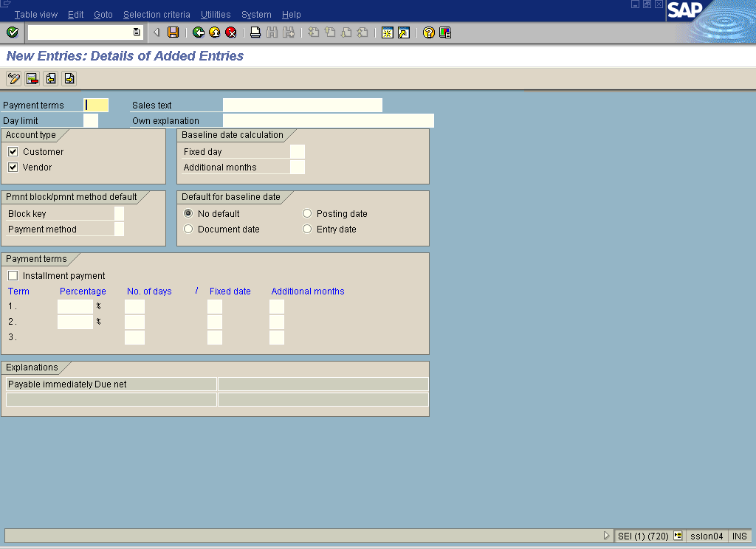Screen dimensions: 756x549
Task: Open the Utilities menu
Action: (216, 15)
